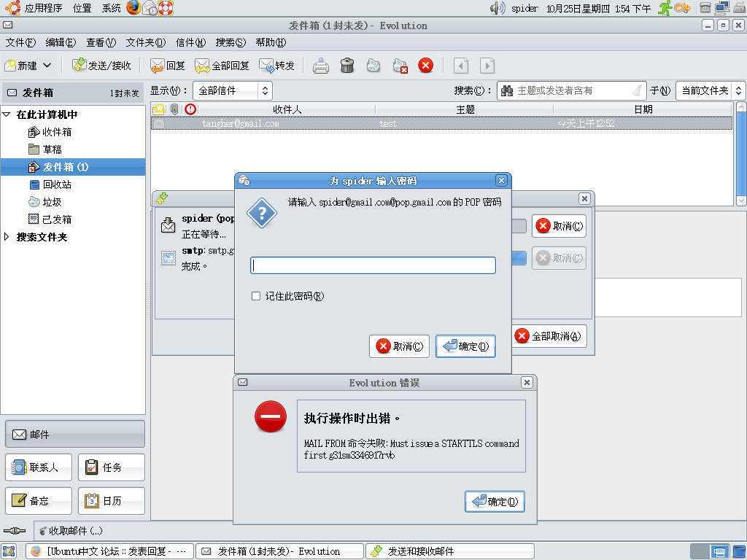Focus the subject or sender search field
This screenshot has height=560, width=747.
572,90
